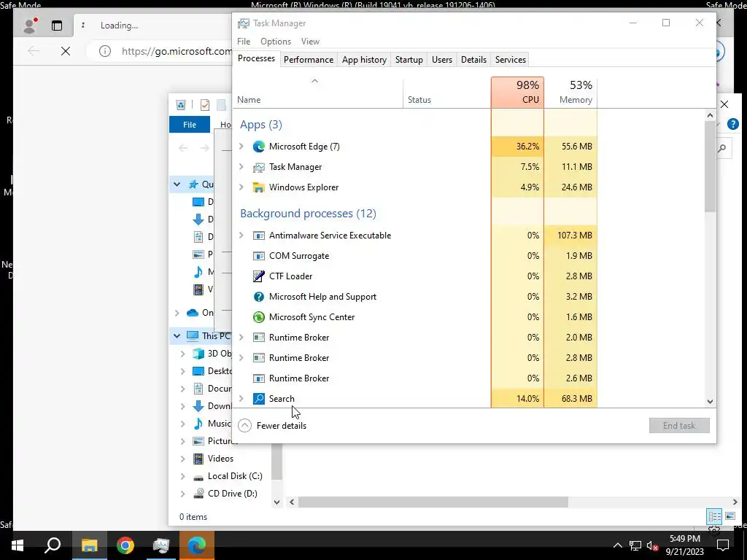Show hidden system tray icons
The image size is (747, 560).
(x=617, y=545)
